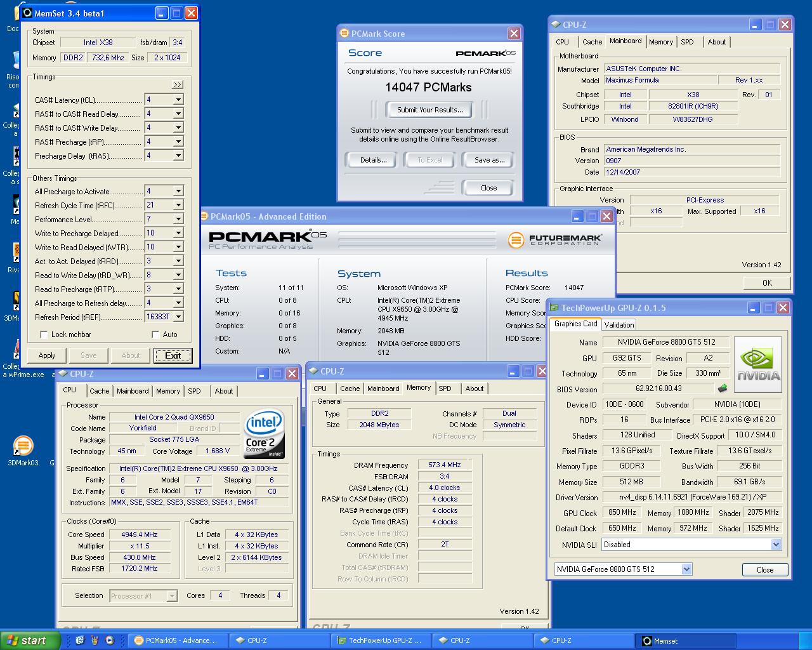Open the 3DMark03 desktop shortcut
Image resolution: width=812 pixels, height=650 pixels.
pos(23,450)
